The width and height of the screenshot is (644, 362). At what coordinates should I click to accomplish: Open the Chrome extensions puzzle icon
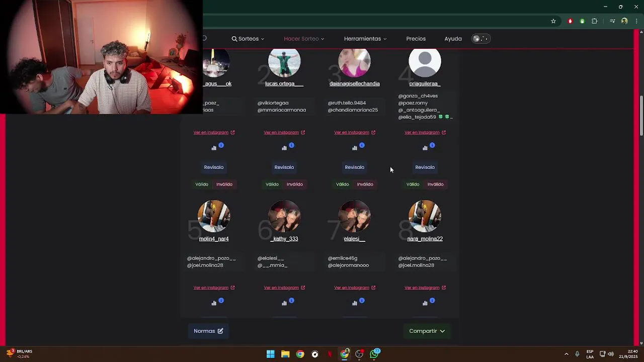[595, 21]
